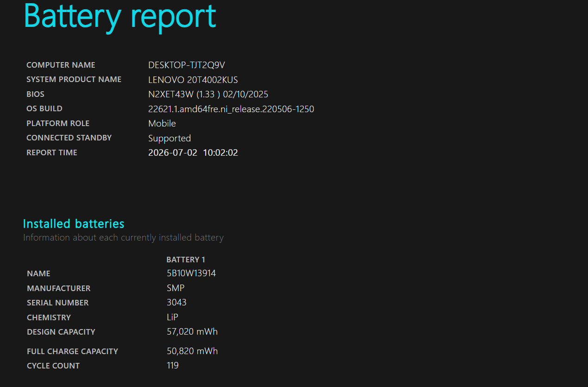
Task: Select the FULL CHARGE CAPACITY label
Action: (x=73, y=351)
